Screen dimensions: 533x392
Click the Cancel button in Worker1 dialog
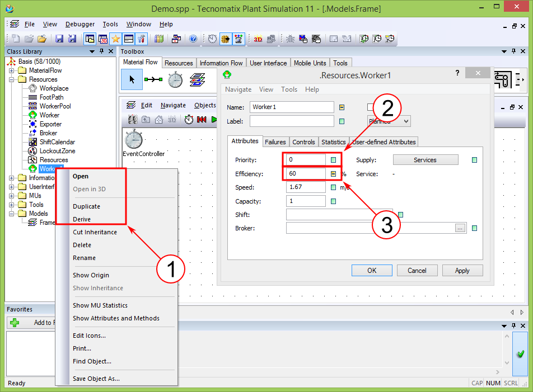(417, 271)
